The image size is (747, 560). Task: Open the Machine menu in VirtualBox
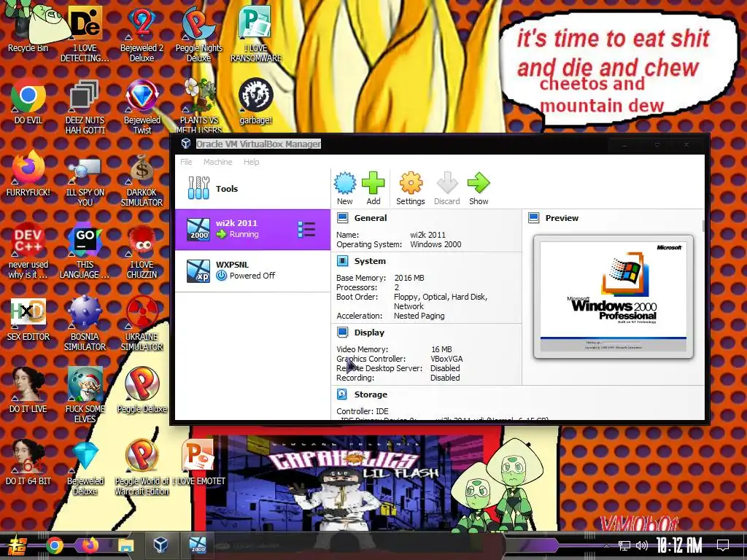(217, 162)
